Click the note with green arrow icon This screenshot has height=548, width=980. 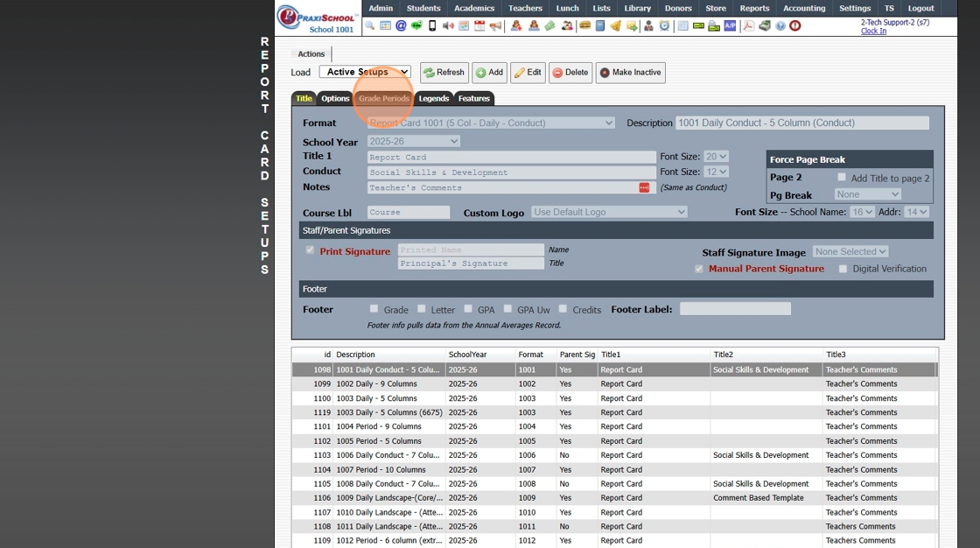click(631, 25)
